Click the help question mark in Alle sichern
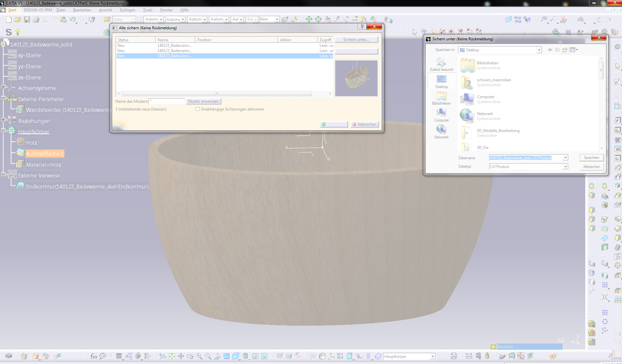 pyautogui.click(x=362, y=26)
